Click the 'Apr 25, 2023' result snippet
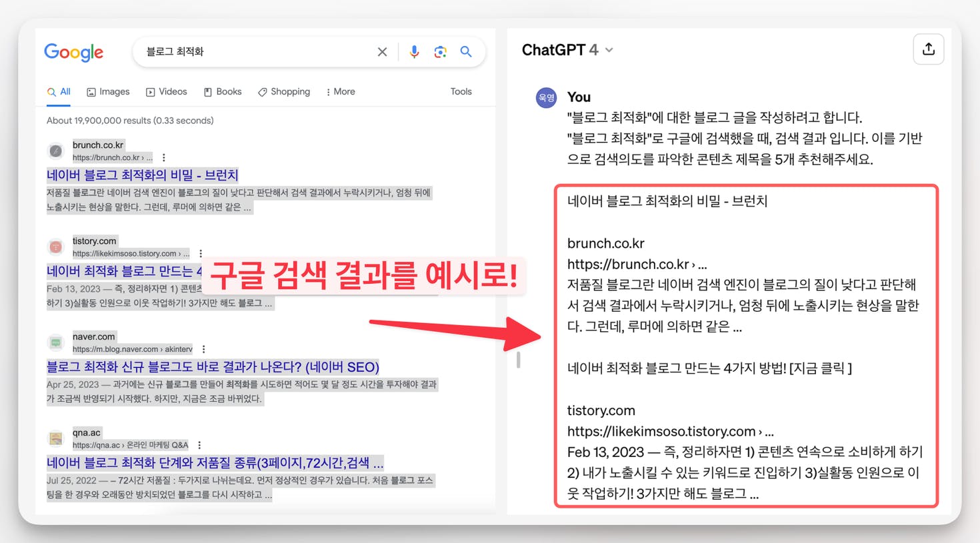Image resolution: width=980 pixels, height=543 pixels. (x=242, y=392)
